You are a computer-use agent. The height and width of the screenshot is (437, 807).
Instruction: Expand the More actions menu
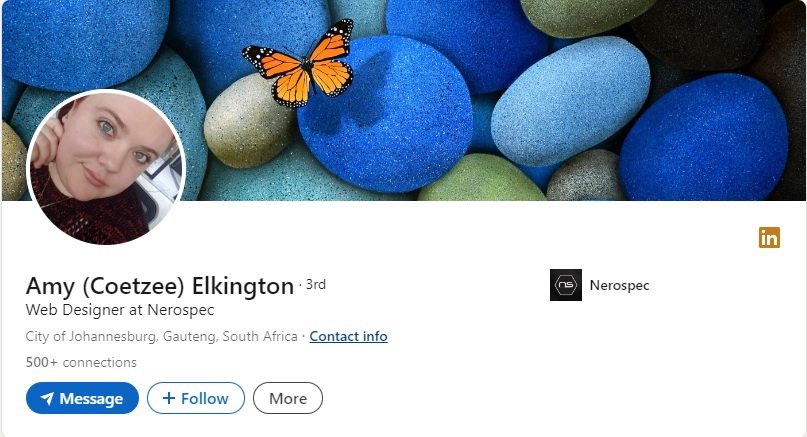pos(288,398)
